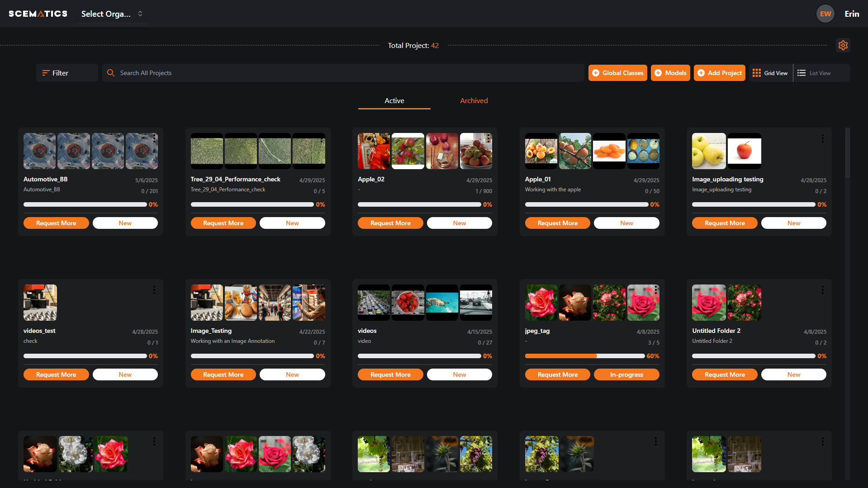Image resolution: width=868 pixels, height=488 pixels.
Task: Open three-dot menu on Image_Testing card
Action: (x=322, y=290)
